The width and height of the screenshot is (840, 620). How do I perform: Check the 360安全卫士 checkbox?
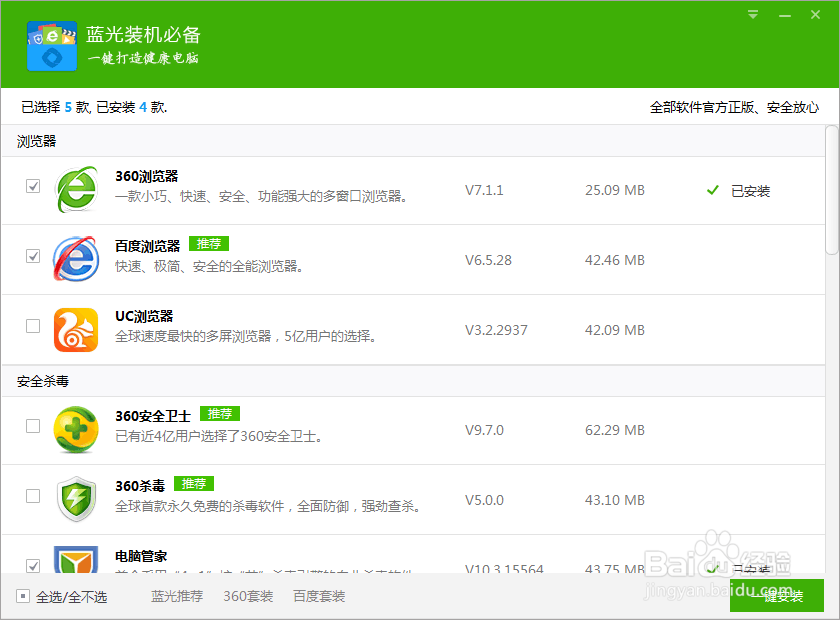33,426
